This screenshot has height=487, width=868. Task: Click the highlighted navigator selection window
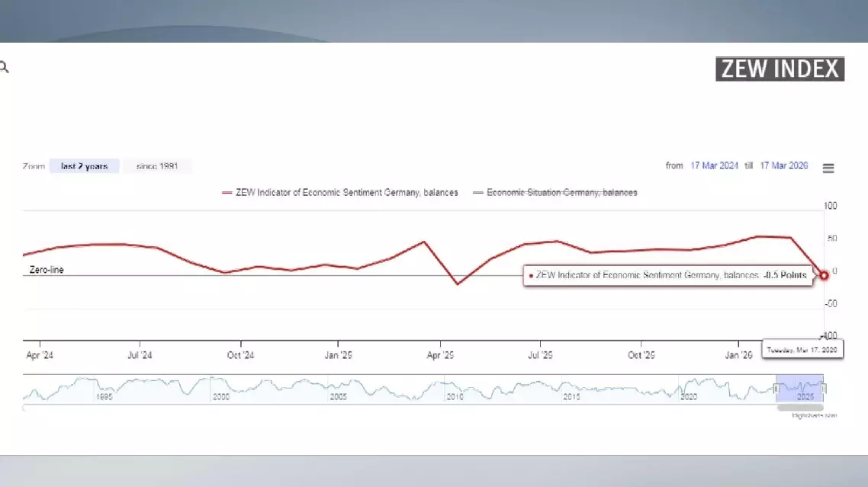(800, 389)
